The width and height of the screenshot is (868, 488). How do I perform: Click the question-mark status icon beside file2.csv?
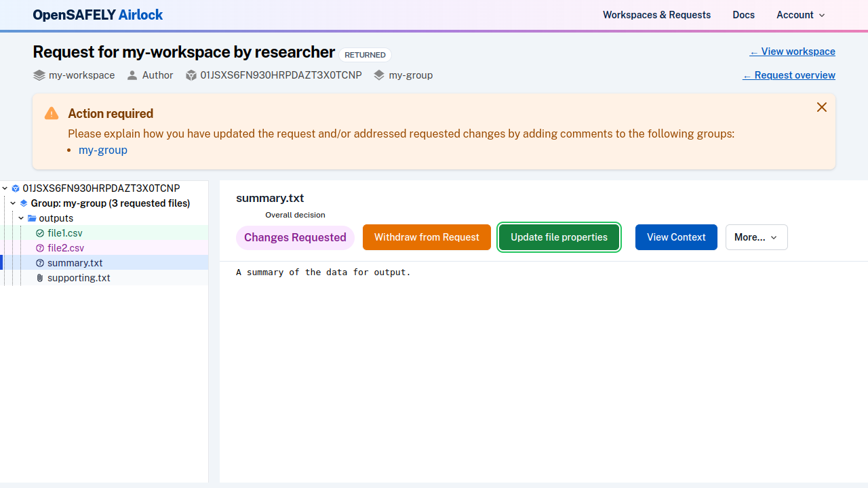39,248
